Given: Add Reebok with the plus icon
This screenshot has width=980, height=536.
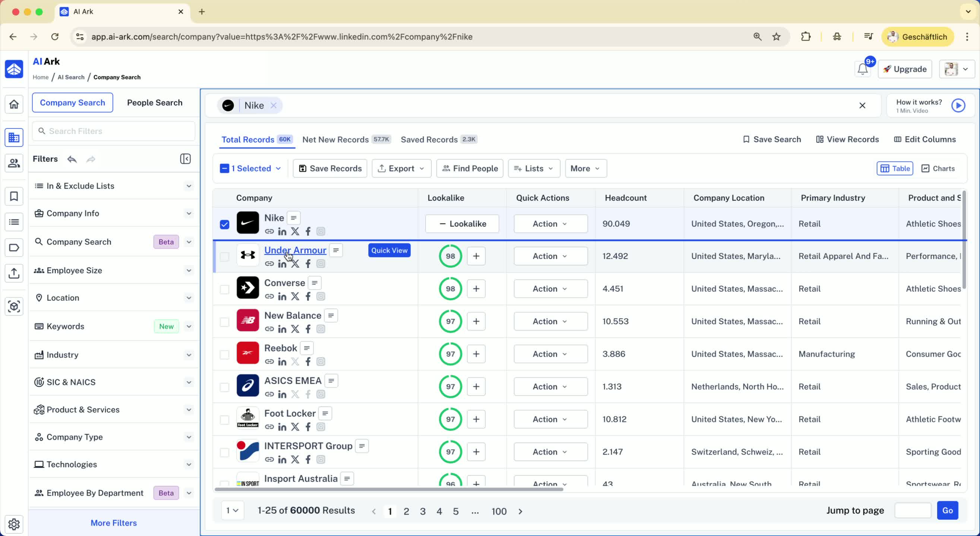Looking at the screenshot, I should point(476,354).
